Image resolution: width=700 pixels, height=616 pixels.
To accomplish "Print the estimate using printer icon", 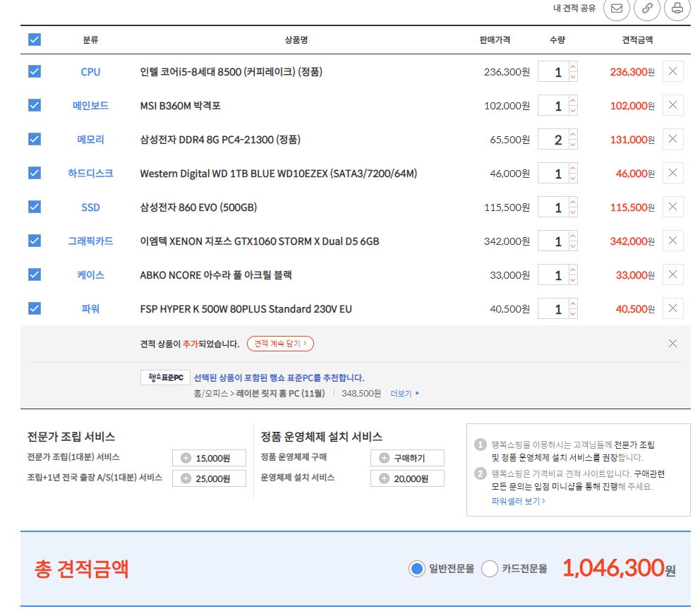I will click(677, 8).
